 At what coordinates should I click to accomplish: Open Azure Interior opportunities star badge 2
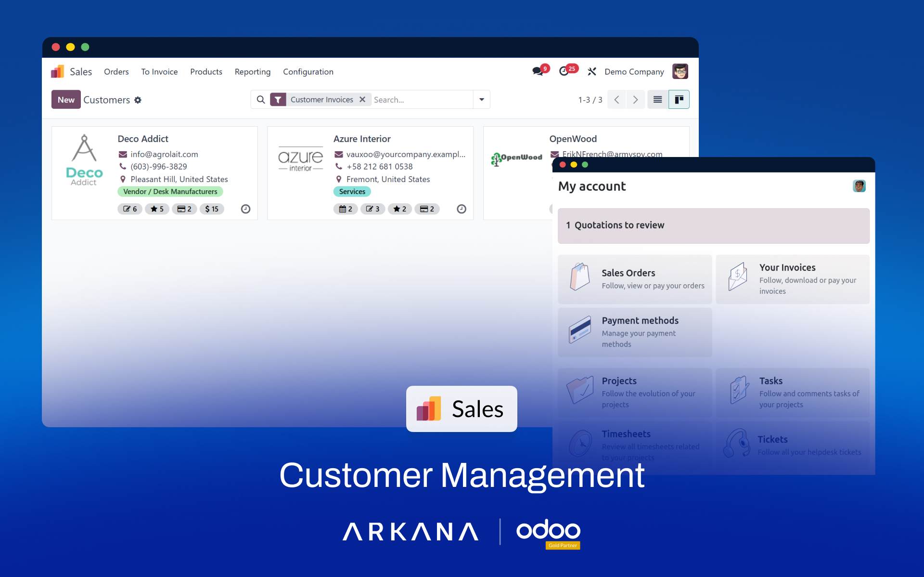(x=400, y=209)
